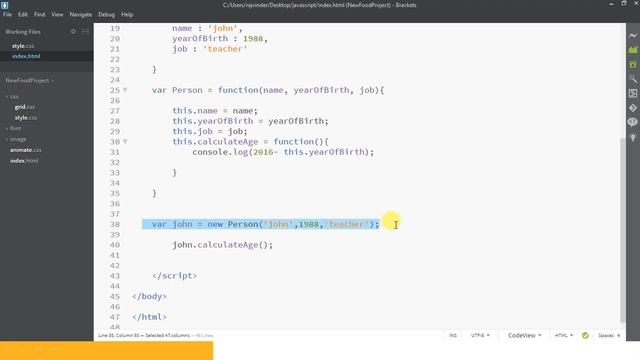The image size is (640, 360).
Task: Click the Working Files header label
Action: pyautogui.click(x=22, y=31)
